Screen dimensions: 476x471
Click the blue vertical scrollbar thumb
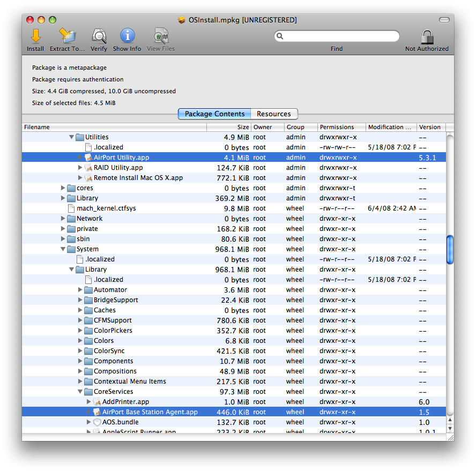click(450, 250)
